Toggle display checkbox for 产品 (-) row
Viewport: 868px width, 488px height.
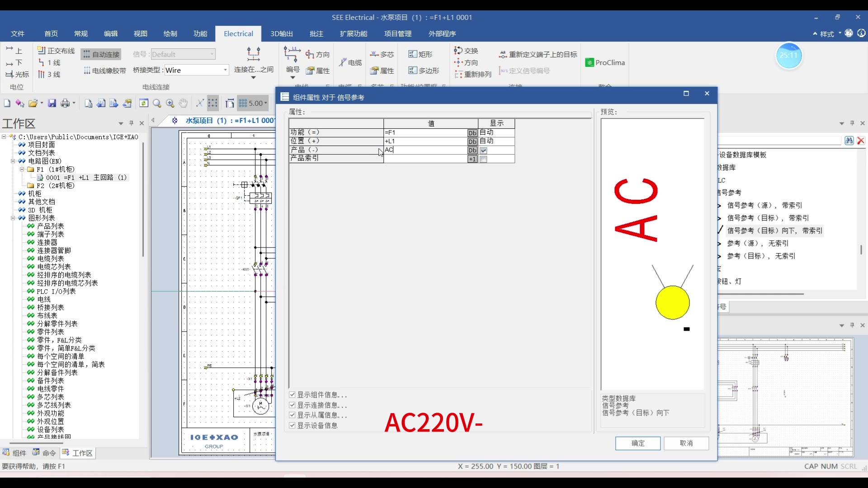(x=484, y=150)
